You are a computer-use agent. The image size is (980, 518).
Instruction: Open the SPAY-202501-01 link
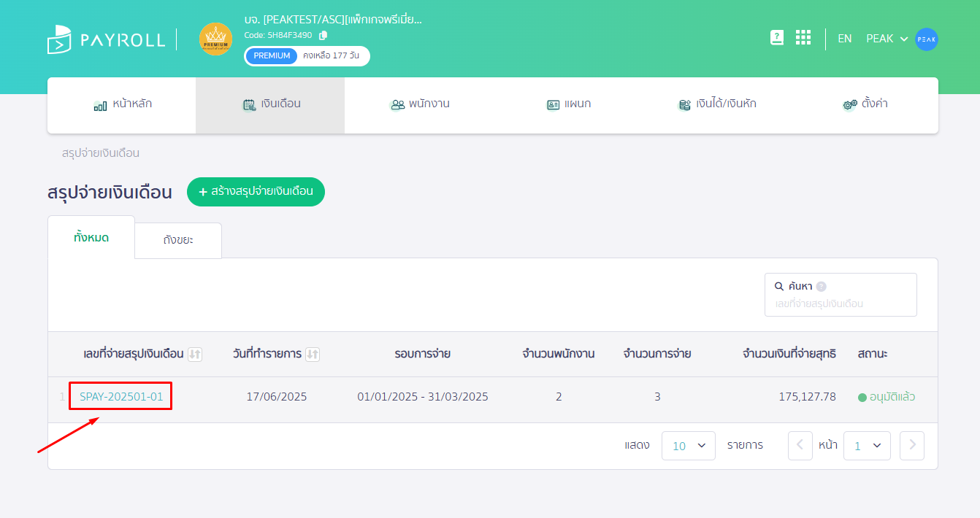pyautogui.click(x=121, y=397)
